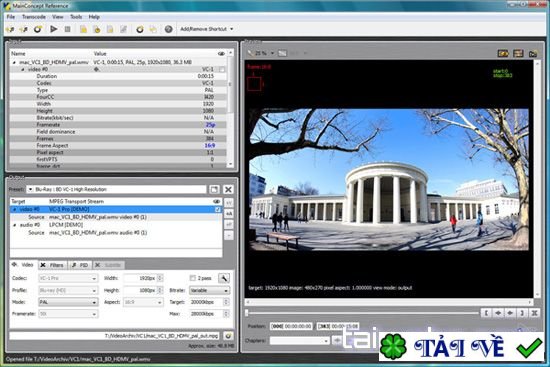Open the Aspect dropdown
Screen dimensions: 550x367
click(143, 302)
